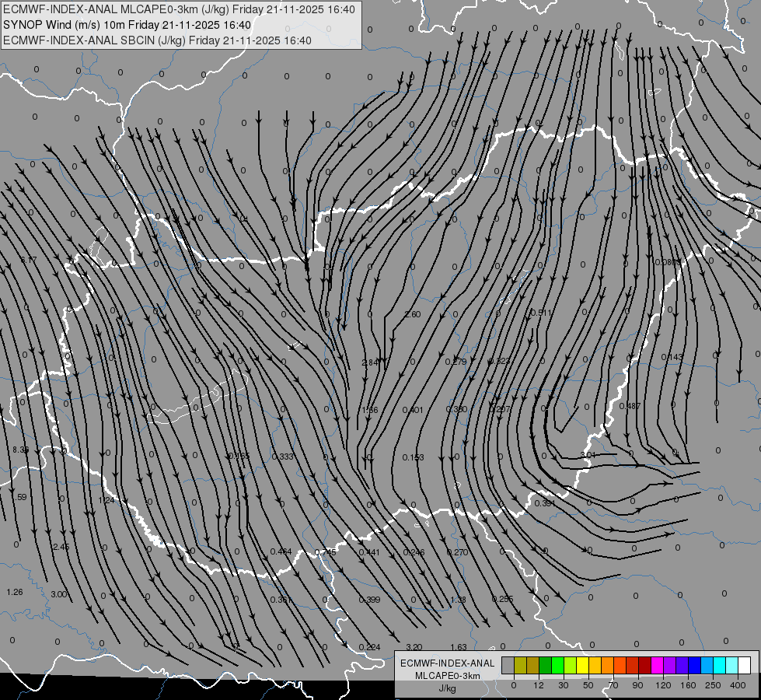Click the magenta swatch in the legend
The image size is (761, 700).
[x=657, y=666]
